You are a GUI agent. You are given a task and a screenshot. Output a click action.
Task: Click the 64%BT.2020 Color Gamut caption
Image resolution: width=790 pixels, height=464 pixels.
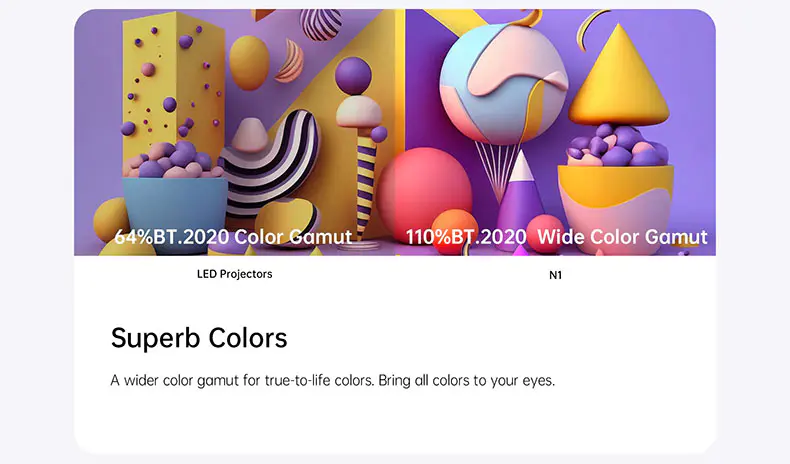tap(233, 237)
